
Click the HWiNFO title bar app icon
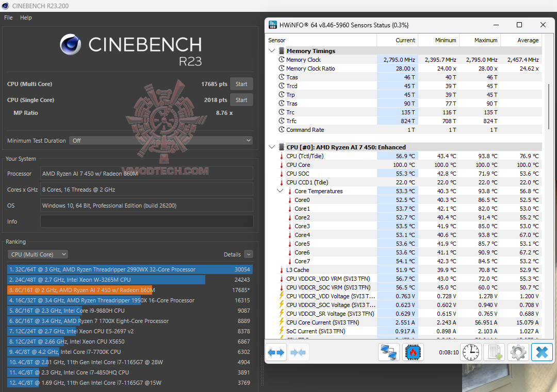tap(273, 25)
